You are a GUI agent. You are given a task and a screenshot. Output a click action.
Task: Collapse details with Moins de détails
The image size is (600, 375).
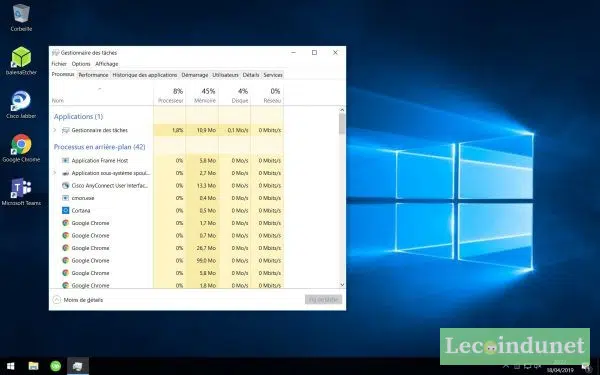[78, 300]
